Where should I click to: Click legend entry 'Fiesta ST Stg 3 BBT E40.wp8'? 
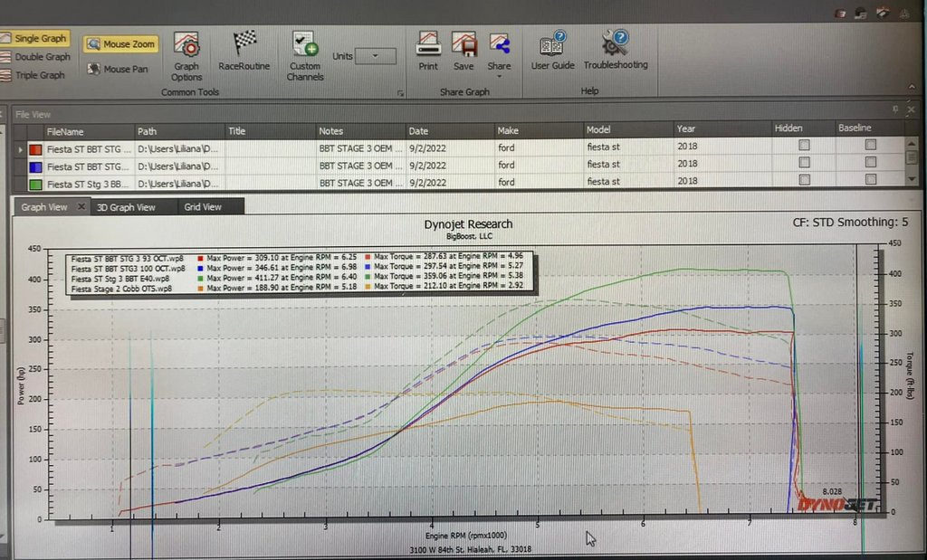(x=120, y=279)
